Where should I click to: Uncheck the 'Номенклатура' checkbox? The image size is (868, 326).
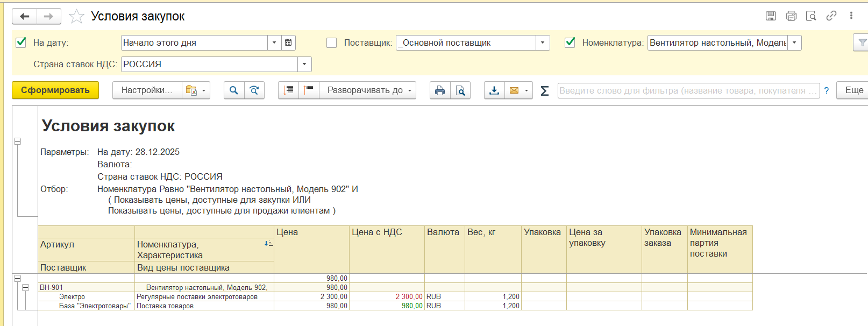(x=570, y=42)
